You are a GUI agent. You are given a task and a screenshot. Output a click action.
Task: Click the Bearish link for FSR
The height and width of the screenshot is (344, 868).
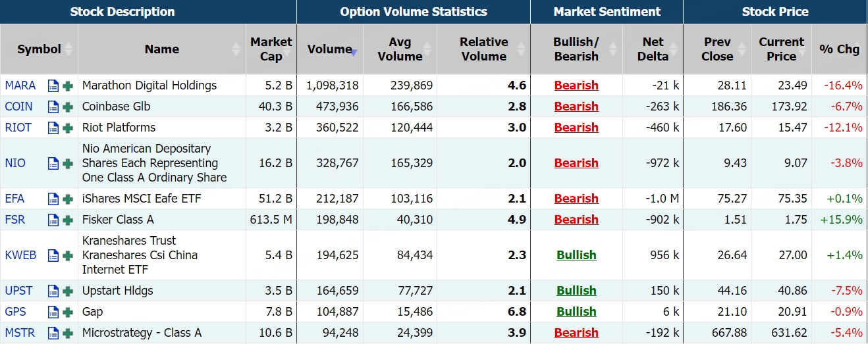(x=576, y=220)
